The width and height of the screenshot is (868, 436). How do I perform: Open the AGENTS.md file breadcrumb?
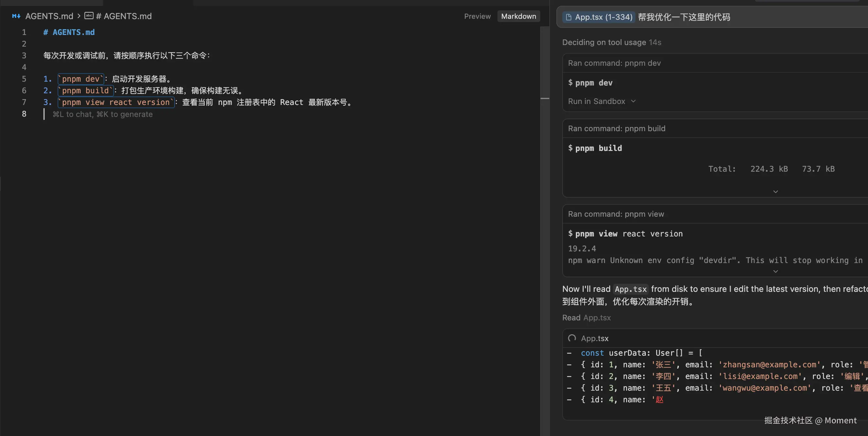[49, 16]
